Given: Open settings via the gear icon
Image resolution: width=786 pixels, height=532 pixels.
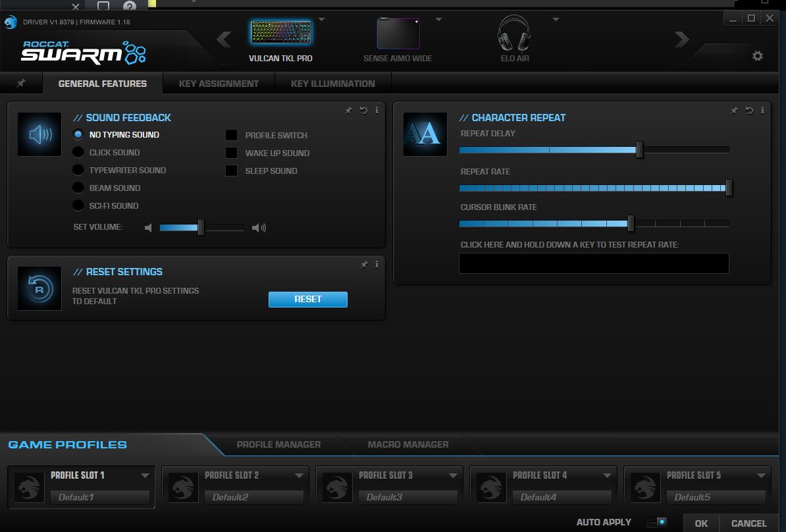Looking at the screenshot, I should click(x=757, y=56).
